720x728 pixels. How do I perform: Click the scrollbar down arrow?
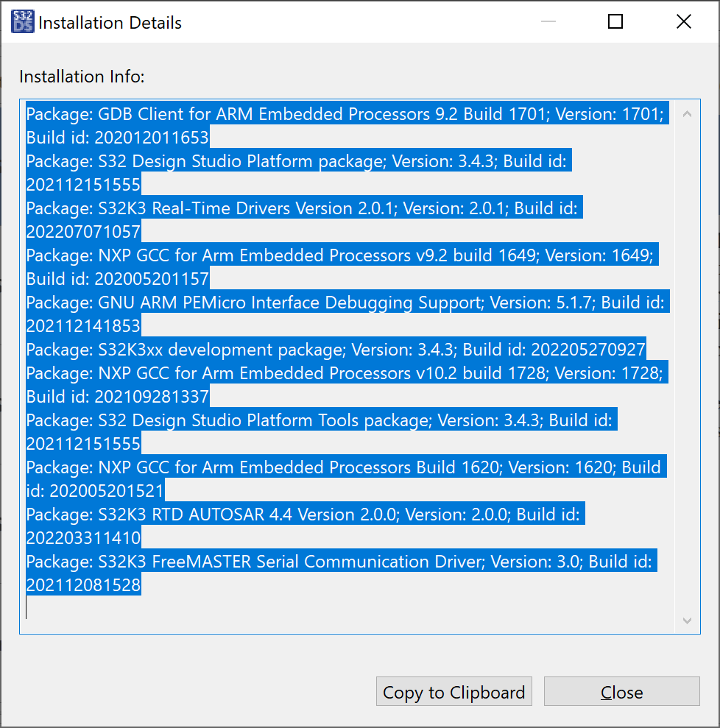click(687, 621)
